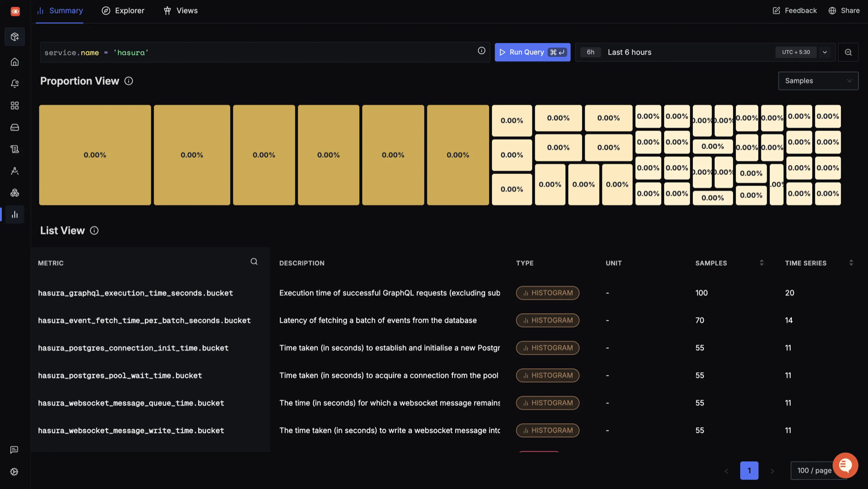Open Logs scroll icon in sidebar
This screenshot has width=868, height=489.
pos(15,149)
